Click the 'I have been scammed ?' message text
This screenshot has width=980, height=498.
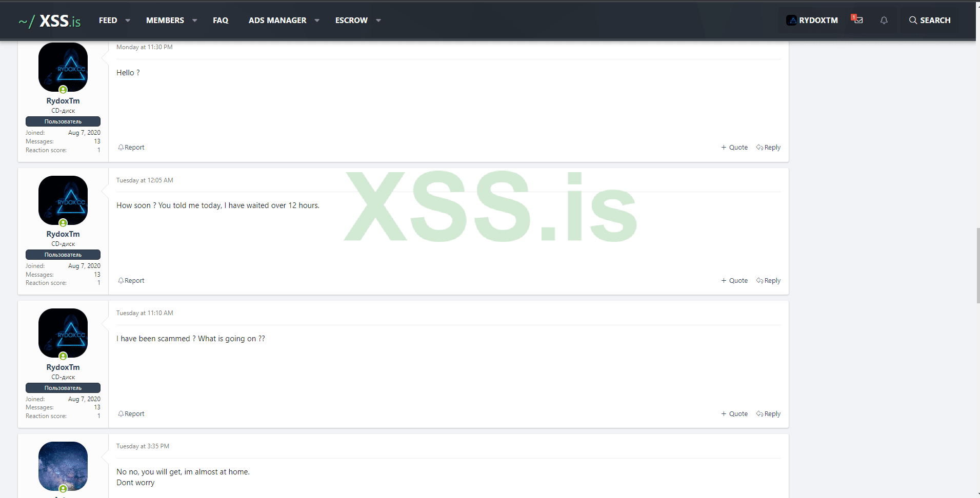tap(191, 339)
